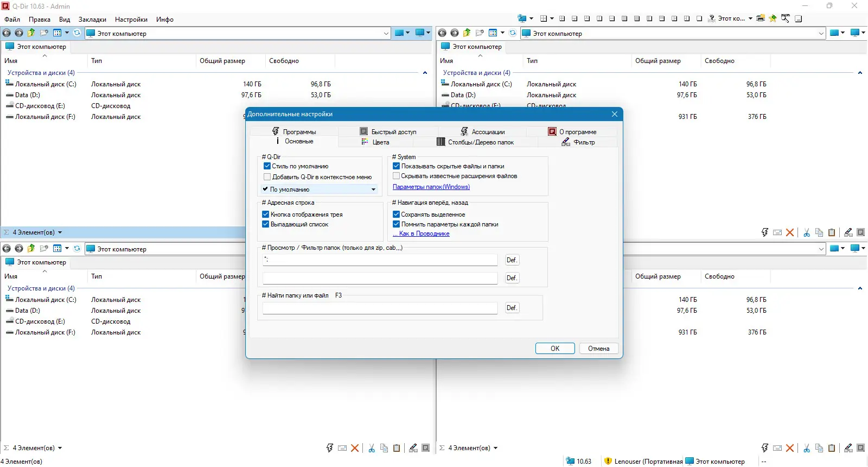The width and height of the screenshot is (868, 467).
Task: Click the select-all icon in the bottom-right pane
Action: 861,448
